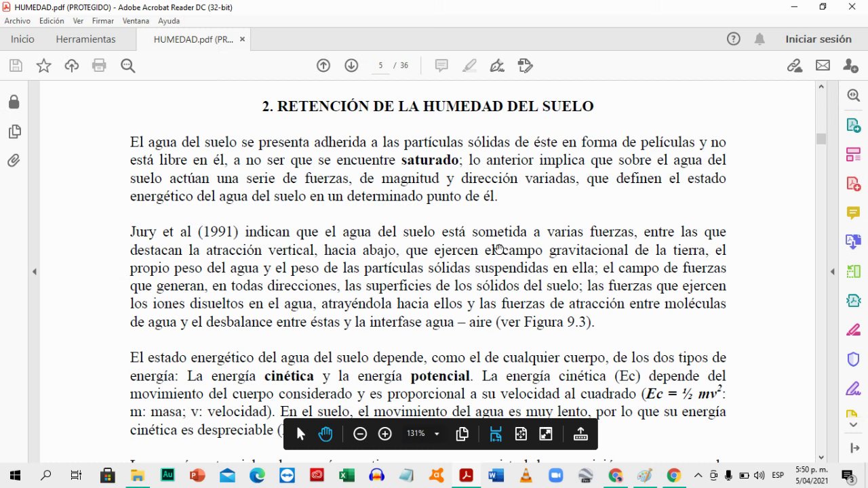868x488 pixels.
Task: Show more tools with the down chevron
Action: pyautogui.click(x=853, y=425)
